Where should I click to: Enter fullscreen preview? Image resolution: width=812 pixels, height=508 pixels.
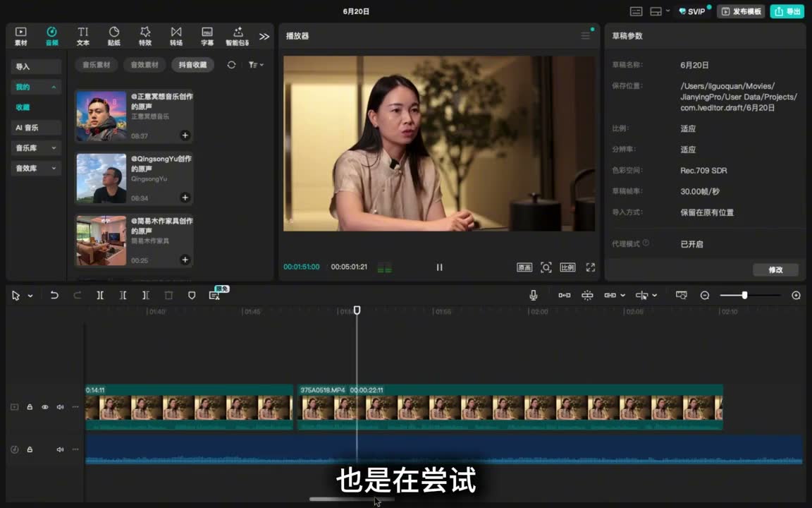[591, 267]
